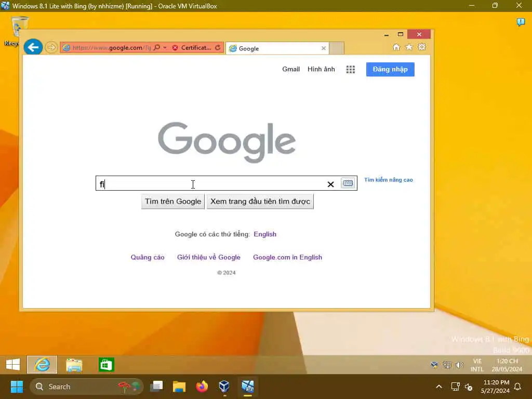Open Gmail link
532x399 pixels.
click(291, 69)
